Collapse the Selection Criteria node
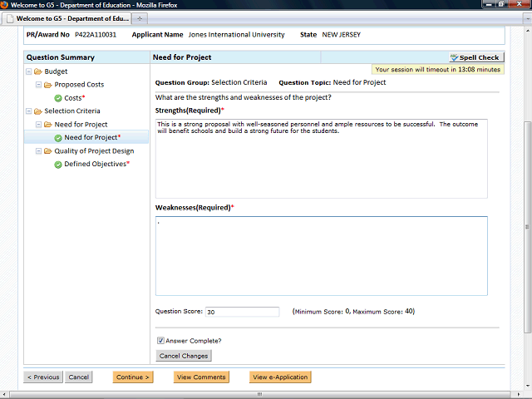 (29, 111)
